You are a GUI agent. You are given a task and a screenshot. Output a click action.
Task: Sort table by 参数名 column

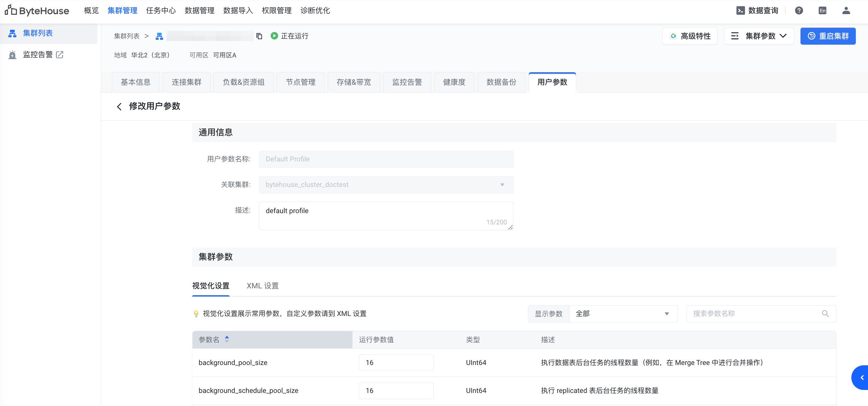click(227, 339)
